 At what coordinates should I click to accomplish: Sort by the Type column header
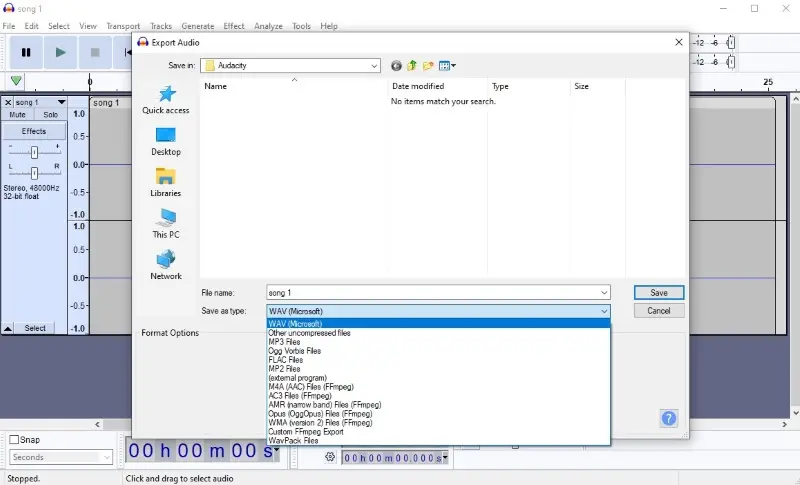tap(529, 86)
